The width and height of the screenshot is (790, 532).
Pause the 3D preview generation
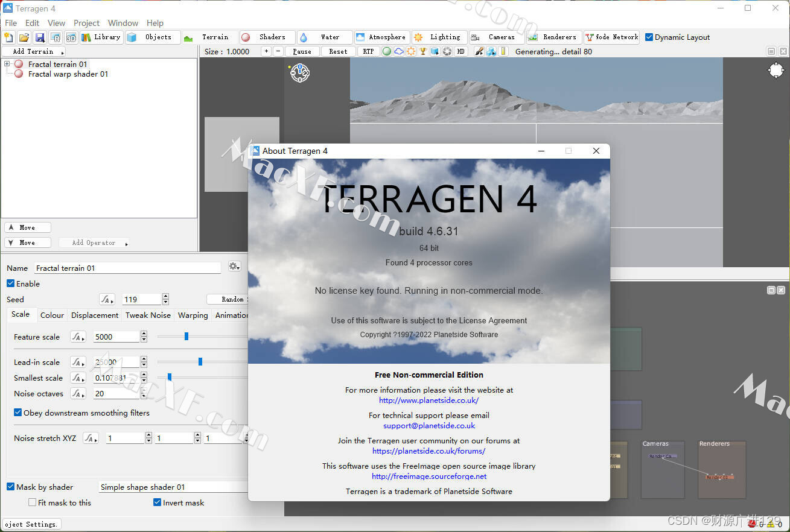pos(302,51)
